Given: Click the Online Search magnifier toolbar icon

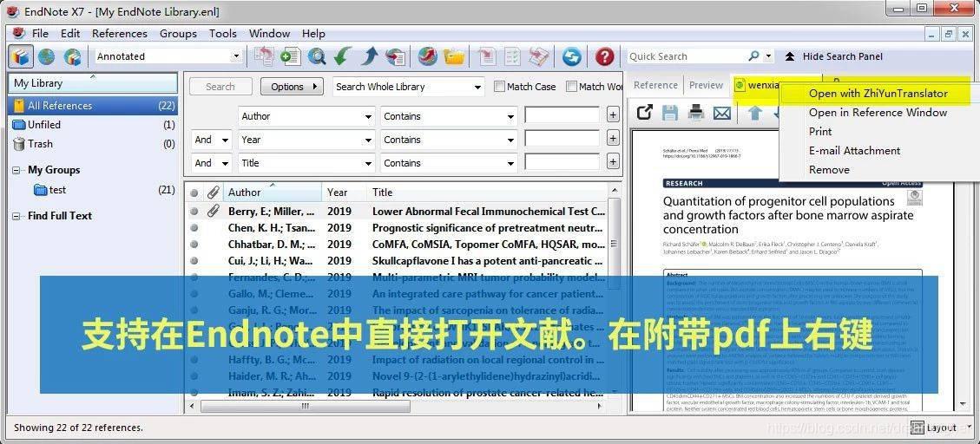Looking at the screenshot, I should pyautogui.click(x=317, y=56).
